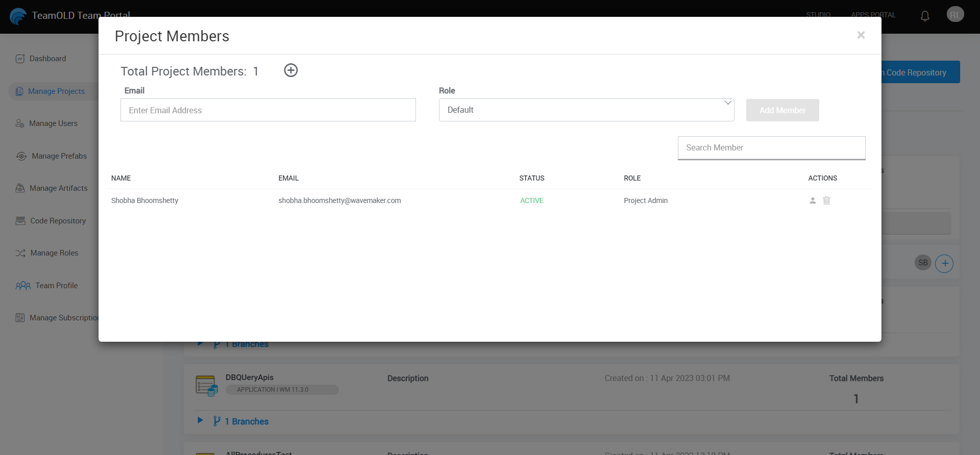This screenshot has width=980, height=455.
Task: Click the TeamOLD Team Portal logo
Action: [x=18, y=16]
